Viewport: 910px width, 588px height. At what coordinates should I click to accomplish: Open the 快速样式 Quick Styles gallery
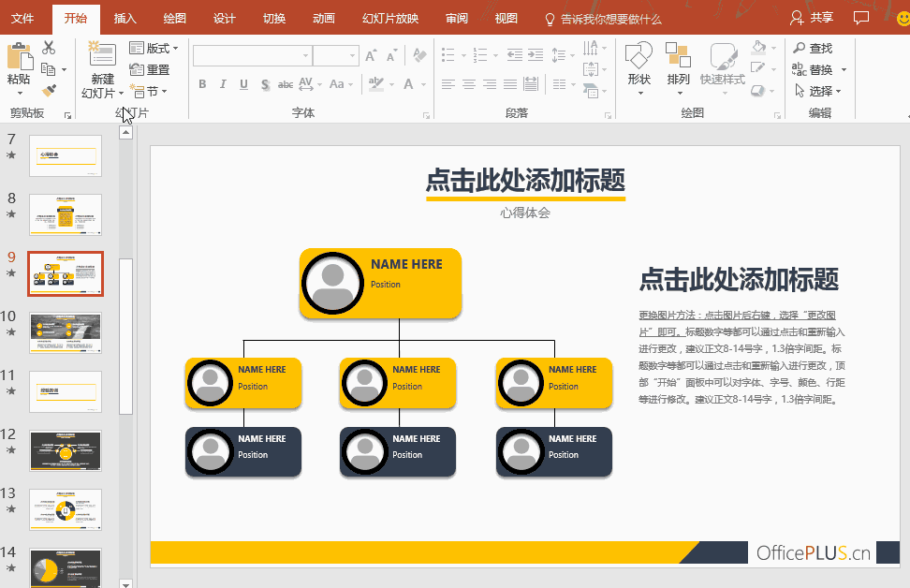(723, 68)
